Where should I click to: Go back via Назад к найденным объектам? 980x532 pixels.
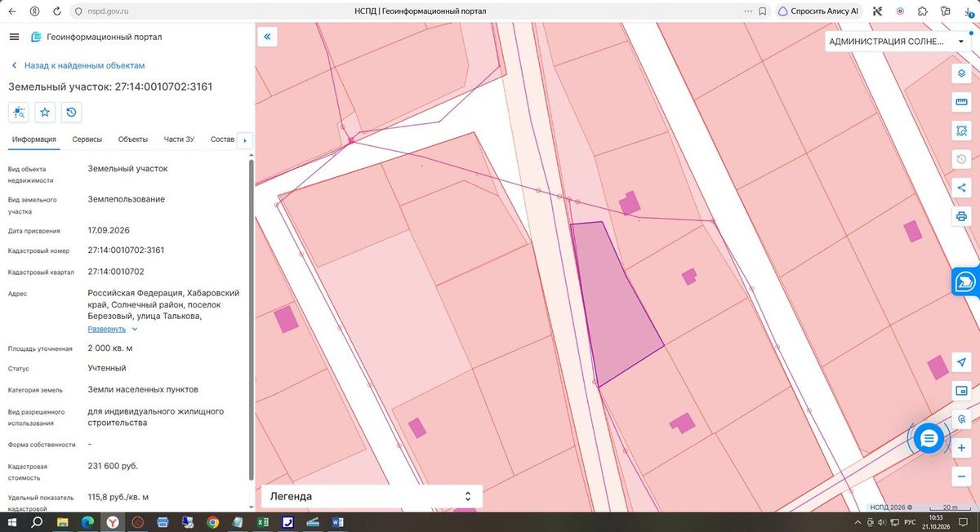coord(78,65)
